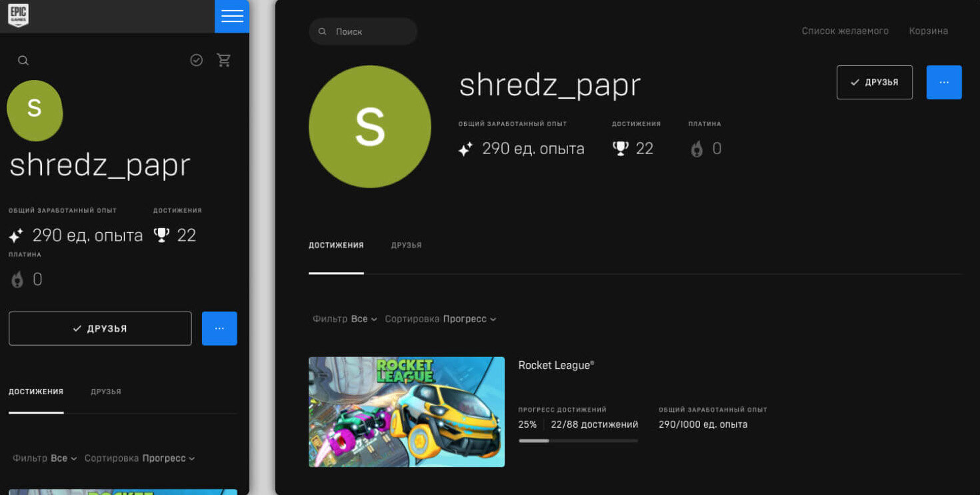The image size is (980, 495).
Task: Open the shopping cart icon in mobile view
Action: (224, 60)
